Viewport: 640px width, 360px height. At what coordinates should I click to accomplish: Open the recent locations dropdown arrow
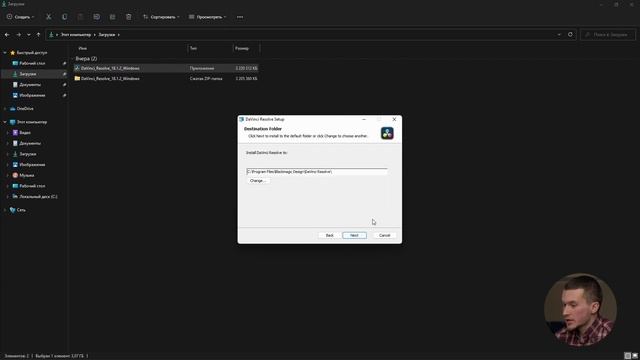tap(29, 35)
